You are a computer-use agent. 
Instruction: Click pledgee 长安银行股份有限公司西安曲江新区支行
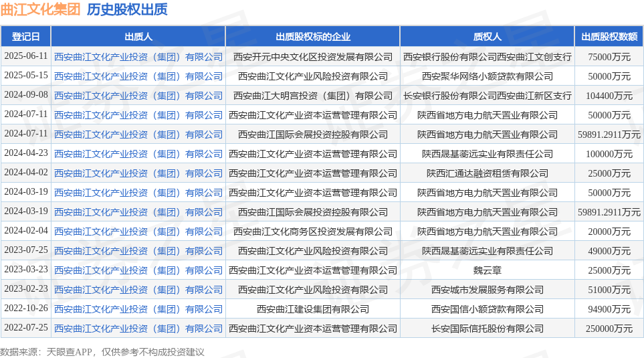(487, 96)
